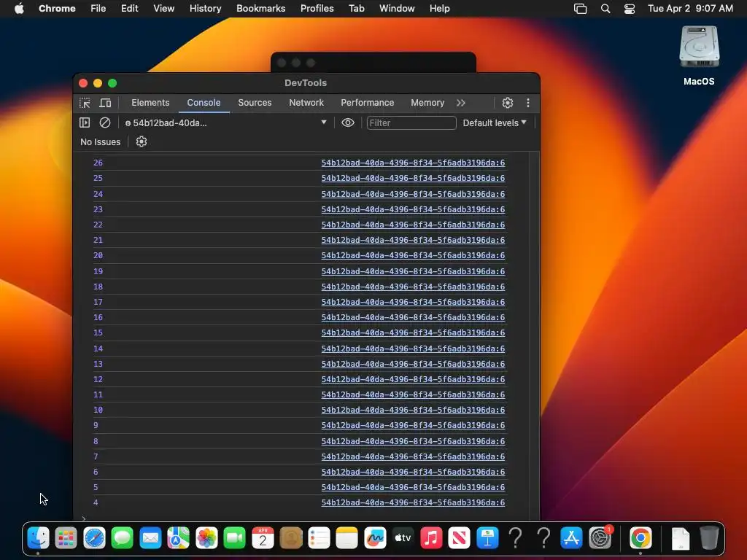Open source link on log row 10
The width and height of the screenshot is (747, 560).
[413, 410]
